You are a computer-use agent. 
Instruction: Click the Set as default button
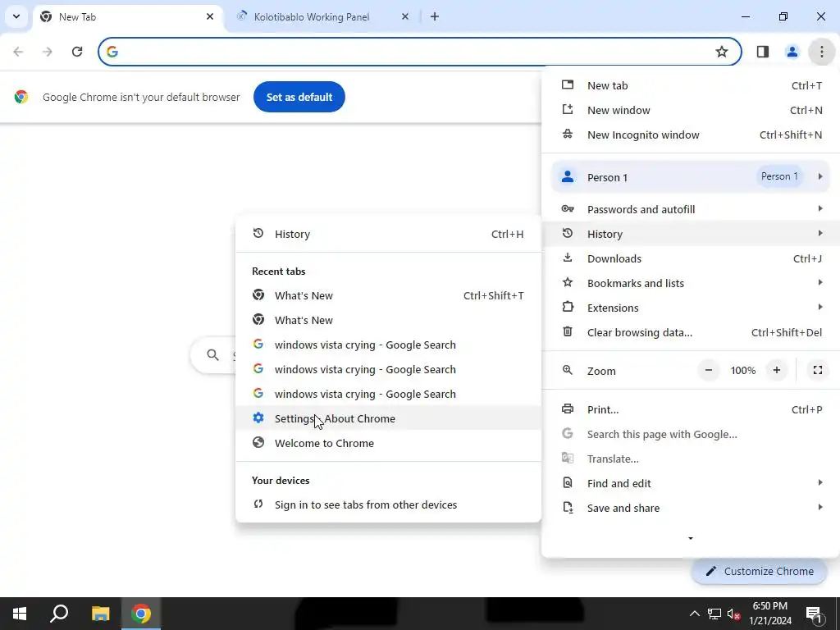tap(299, 97)
